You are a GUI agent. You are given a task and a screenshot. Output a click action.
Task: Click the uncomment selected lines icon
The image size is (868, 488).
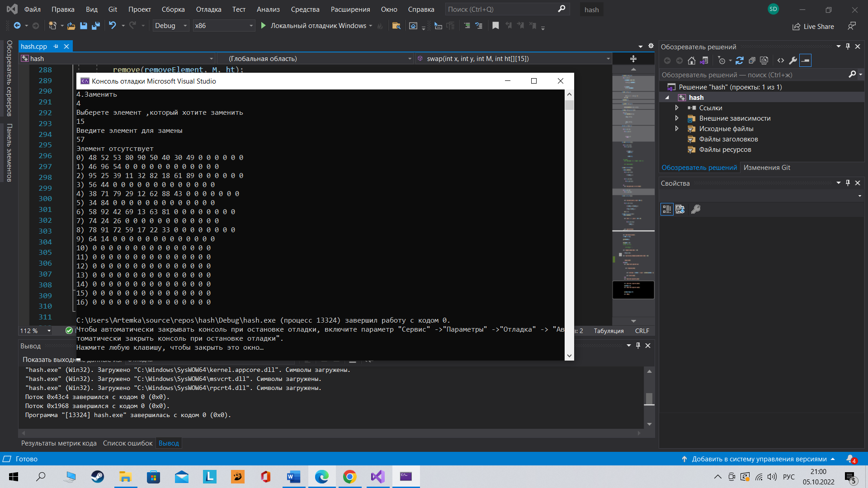click(479, 26)
